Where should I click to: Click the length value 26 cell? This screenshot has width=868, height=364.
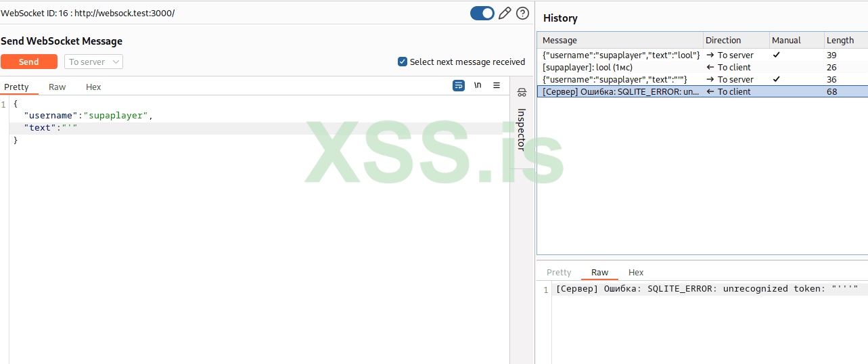point(831,67)
